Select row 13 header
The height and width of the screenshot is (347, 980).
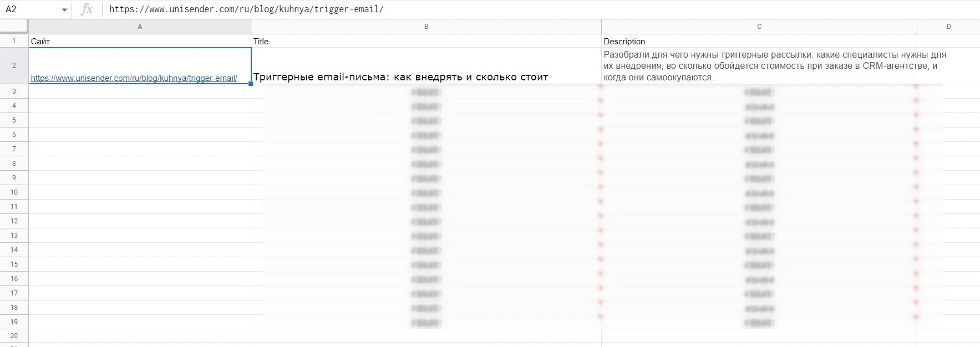tap(14, 236)
